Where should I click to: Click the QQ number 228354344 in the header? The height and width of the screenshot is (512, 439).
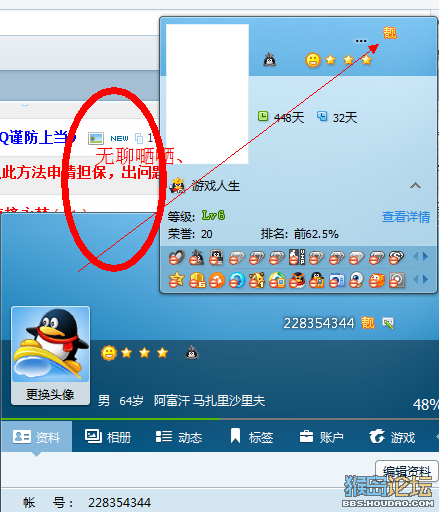(319, 323)
